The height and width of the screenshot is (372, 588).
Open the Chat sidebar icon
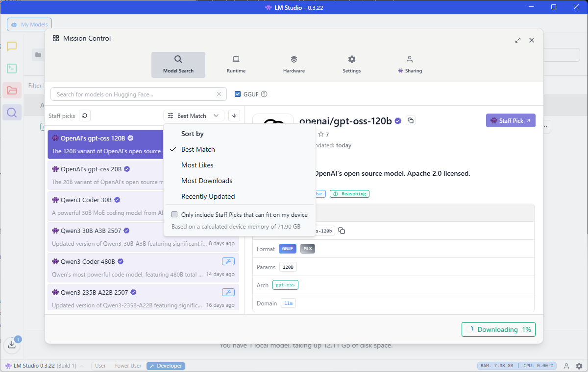[x=12, y=46]
